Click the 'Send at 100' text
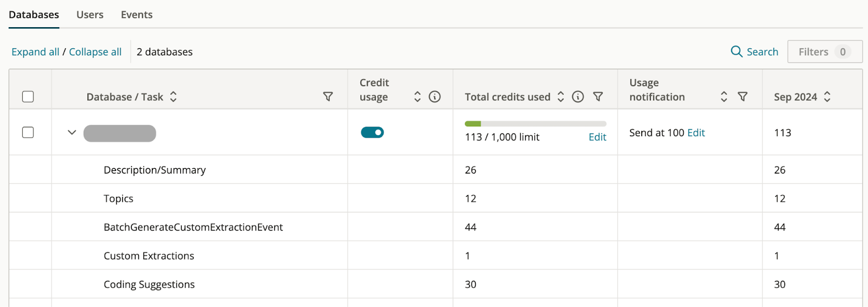The width and height of the screenshot is (868, 307). tap(656, 133)
